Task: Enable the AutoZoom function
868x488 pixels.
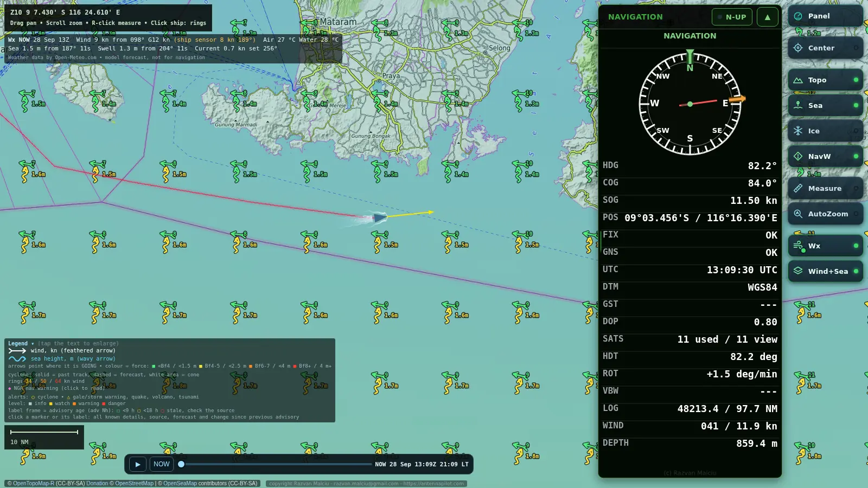Action: click(825, 214)
